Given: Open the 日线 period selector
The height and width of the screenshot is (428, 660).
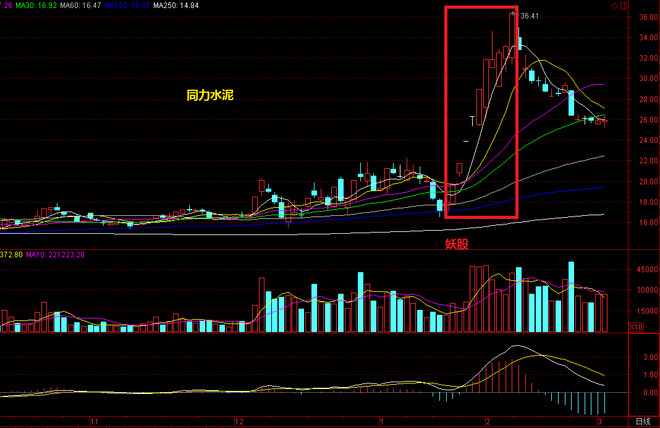Looking at the screenshot, I should (x=643, y=421).
